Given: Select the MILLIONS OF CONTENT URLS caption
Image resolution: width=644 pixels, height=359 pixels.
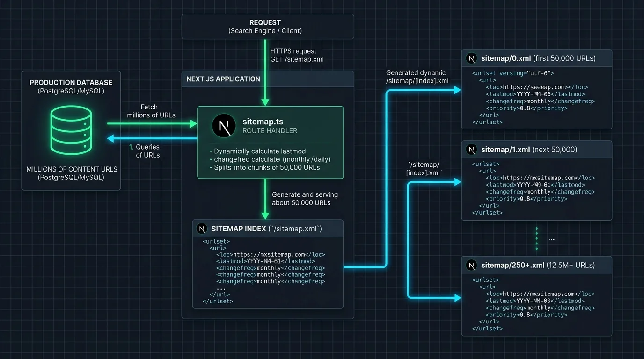Looking at the screenshot, I should 72,169.
